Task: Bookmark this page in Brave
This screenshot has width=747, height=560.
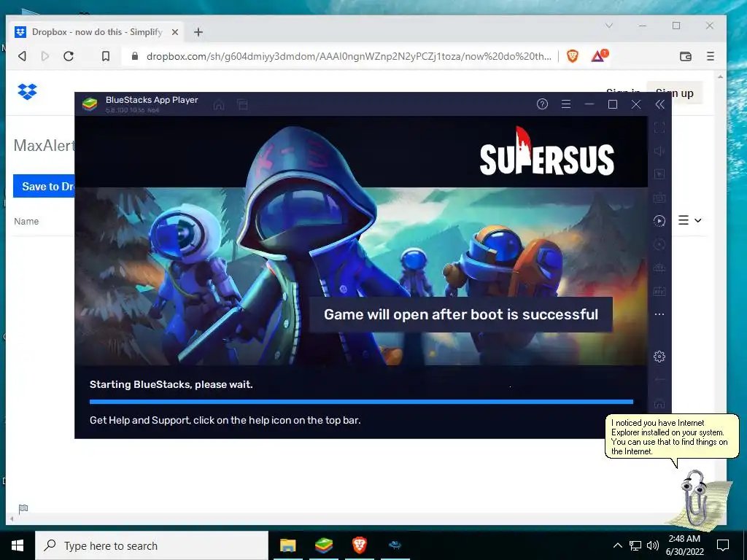Action: [x=106, y=56]
